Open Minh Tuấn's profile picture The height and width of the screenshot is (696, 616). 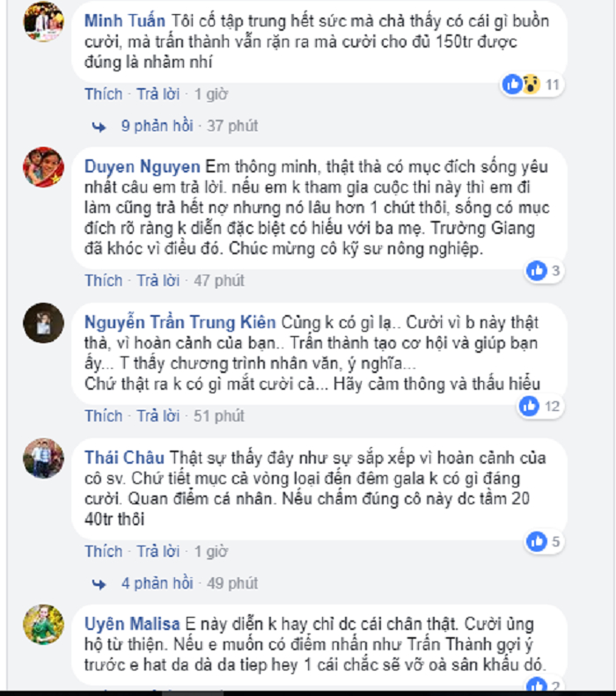43,21
